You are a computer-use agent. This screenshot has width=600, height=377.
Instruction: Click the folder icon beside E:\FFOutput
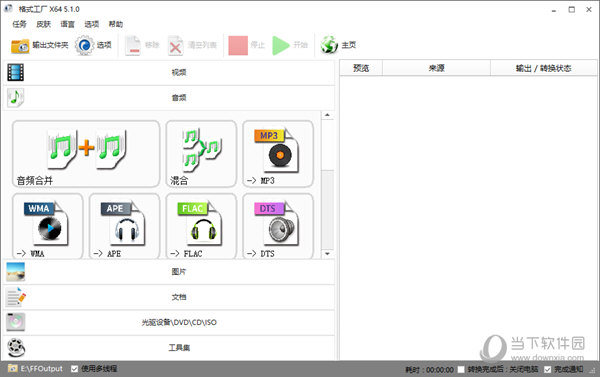13,368
